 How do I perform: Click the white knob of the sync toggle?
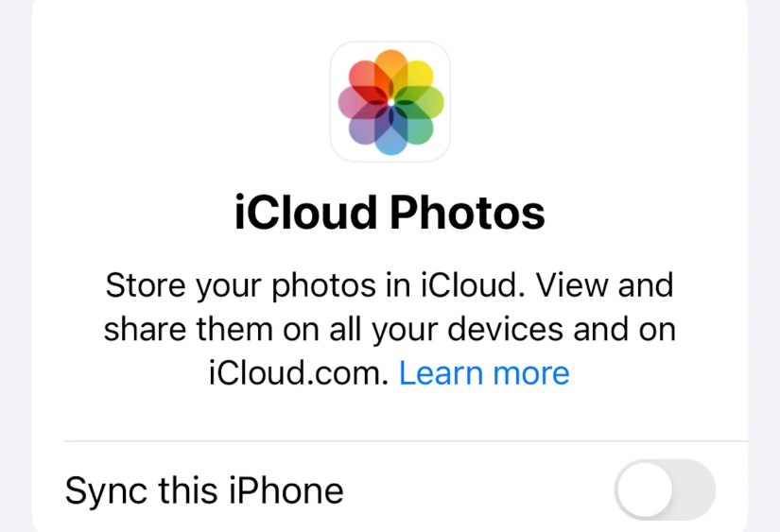pos(645,489)
